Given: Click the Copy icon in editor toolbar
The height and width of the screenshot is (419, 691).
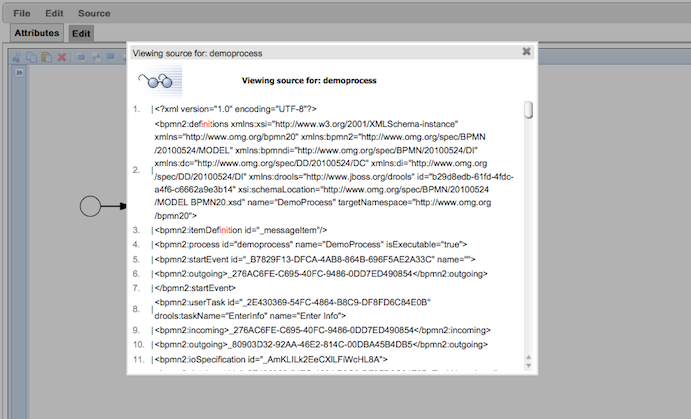Looking at the screenshot, I should [32, 57].
